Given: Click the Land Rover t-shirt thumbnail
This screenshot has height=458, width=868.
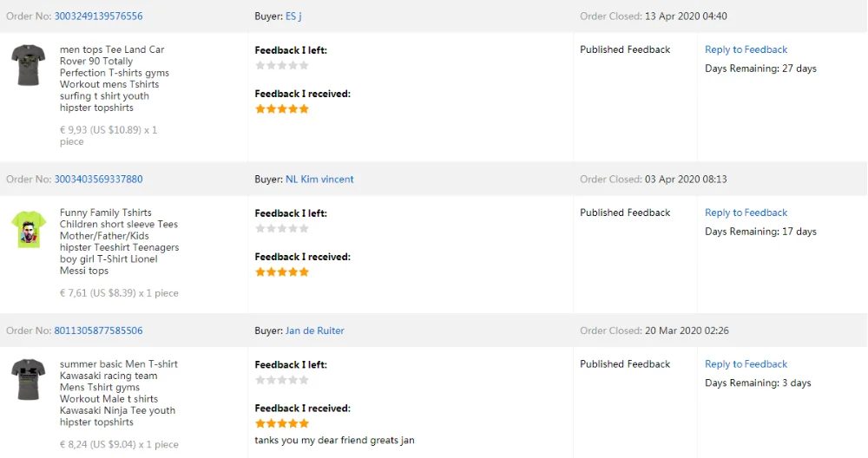Looking at the screenshot, I should point(30,65).
